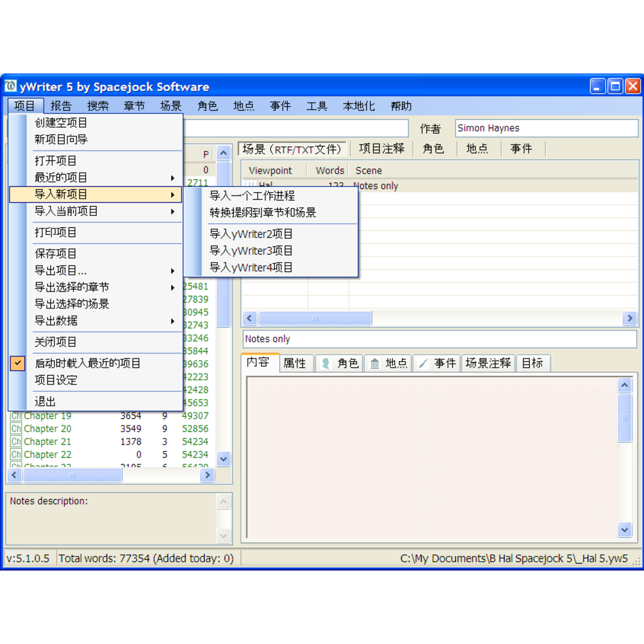This screenshot has height=644, width=644.
Task: Toggle the 启动时载入最近的项目 checkbox
Action: click(18, 363)
